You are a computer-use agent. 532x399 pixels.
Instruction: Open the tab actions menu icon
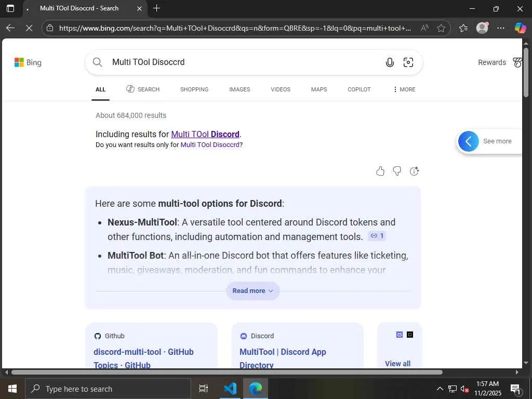[10, 8]
